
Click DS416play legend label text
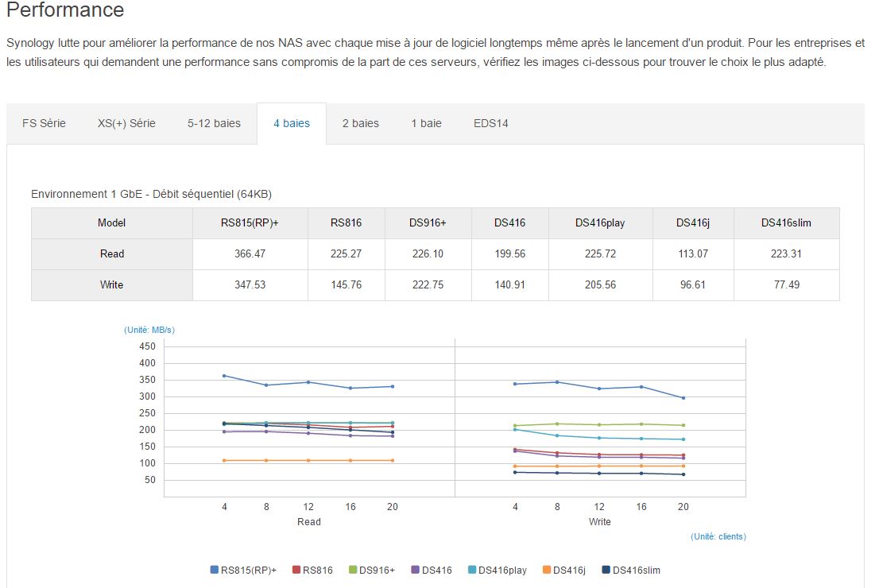[x=502, y=570]
